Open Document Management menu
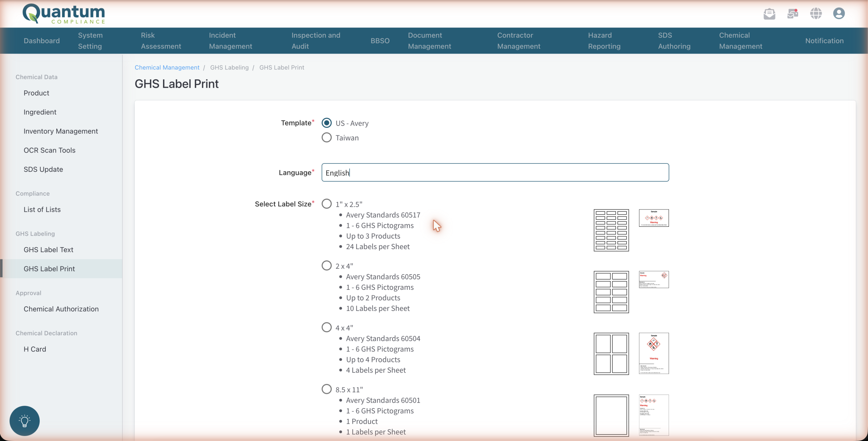The image size is (868, 441). 429,41
